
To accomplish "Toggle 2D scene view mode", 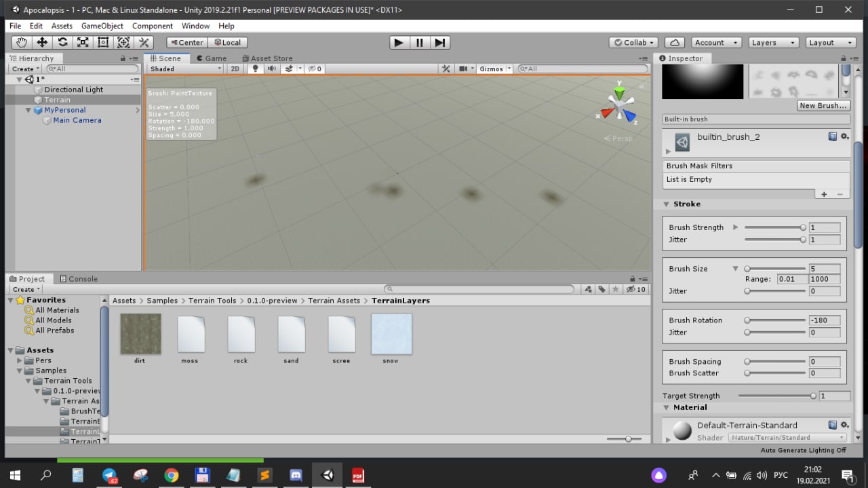I will pos(235,69).
